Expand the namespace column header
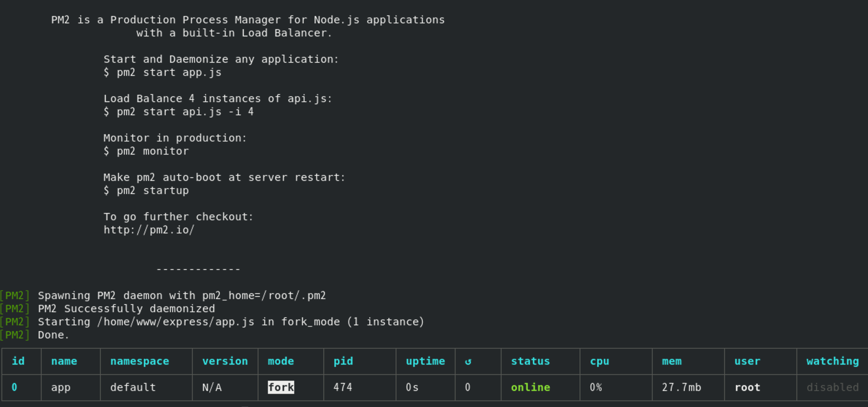 pos(140,361)
